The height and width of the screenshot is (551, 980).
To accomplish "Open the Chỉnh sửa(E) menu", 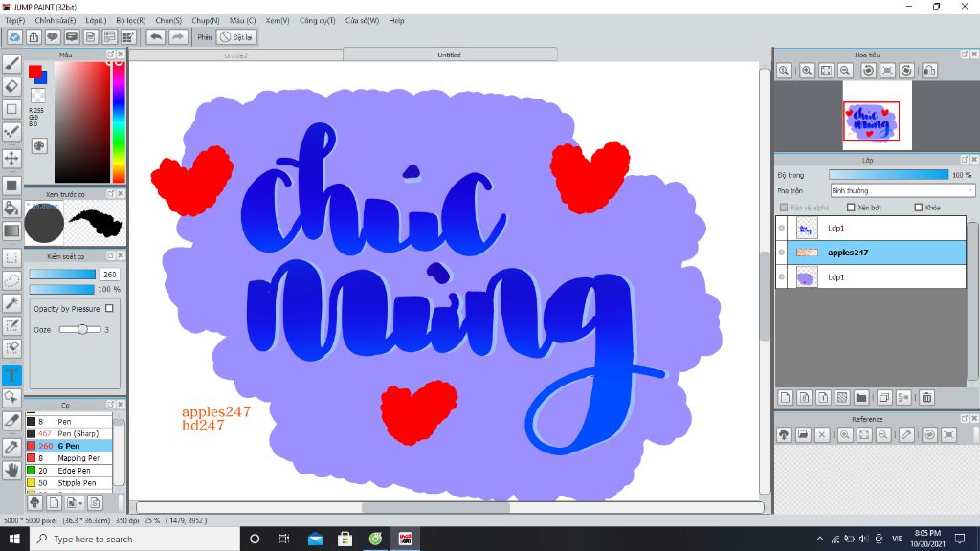I will click(x=55, y=21).
